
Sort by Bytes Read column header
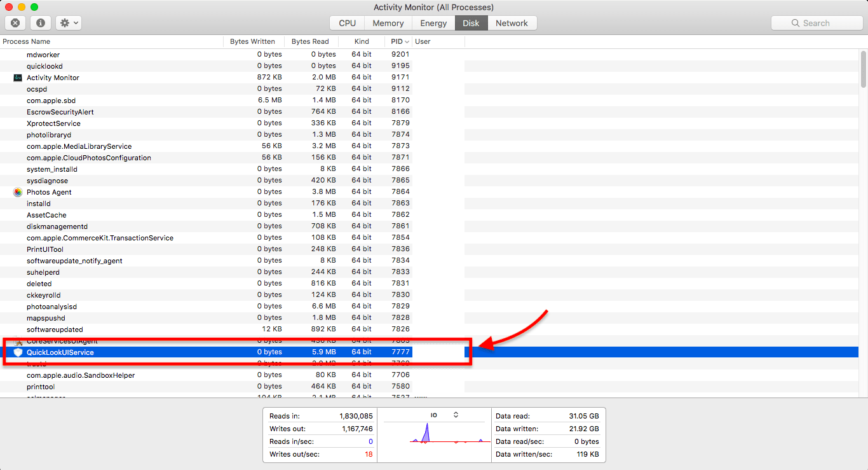(311, 41)
